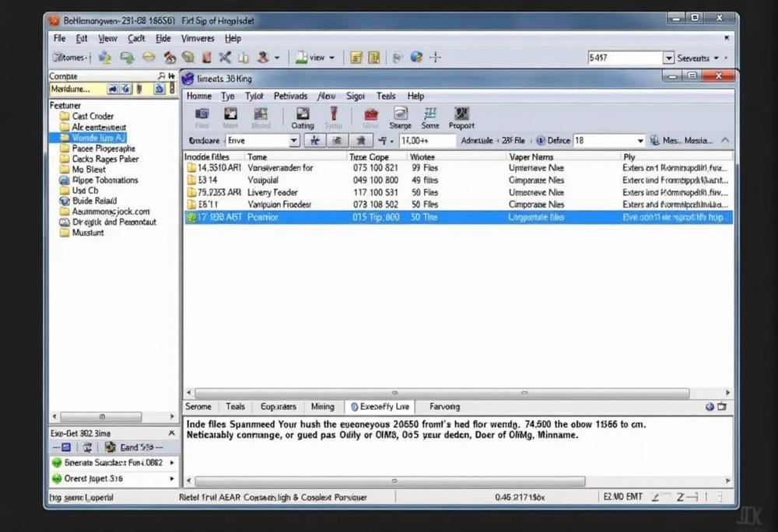The image size is (778, 532).
Task: Click the icon next to Band 539
Action: [x=110, y=447]
